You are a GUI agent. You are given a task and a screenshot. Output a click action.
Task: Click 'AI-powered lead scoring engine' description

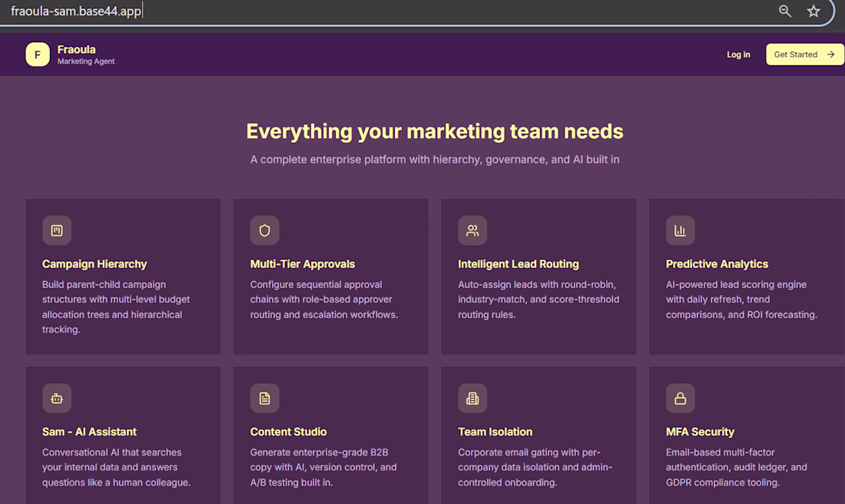click(x=741, y=299)
